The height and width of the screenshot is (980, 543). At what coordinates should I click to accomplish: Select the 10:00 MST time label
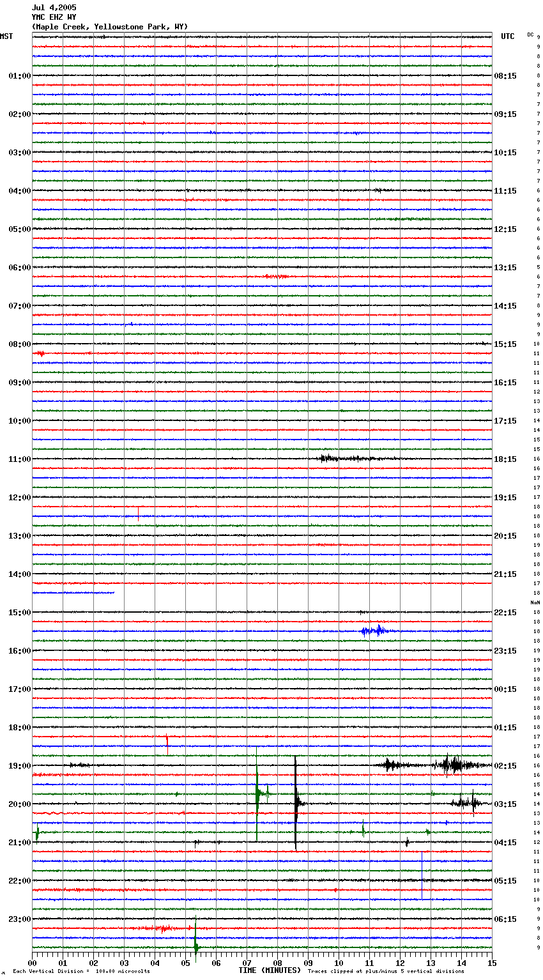point(20,421)
